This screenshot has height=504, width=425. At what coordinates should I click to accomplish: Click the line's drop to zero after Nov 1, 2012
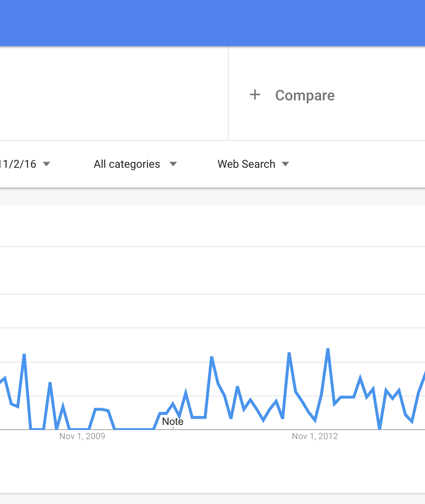[x=380, y=428]
